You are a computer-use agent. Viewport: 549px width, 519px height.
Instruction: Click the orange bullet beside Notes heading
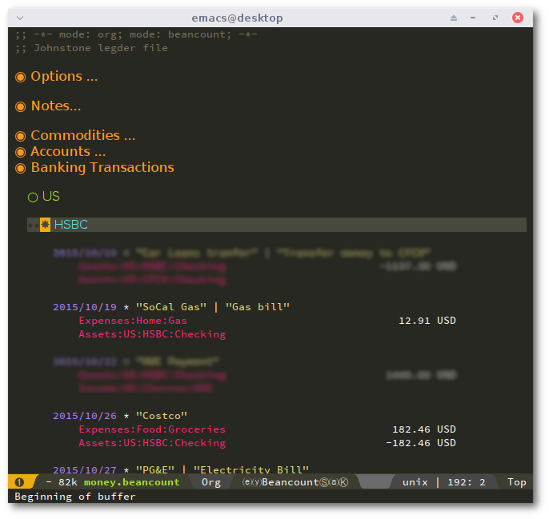click(20, 106)
